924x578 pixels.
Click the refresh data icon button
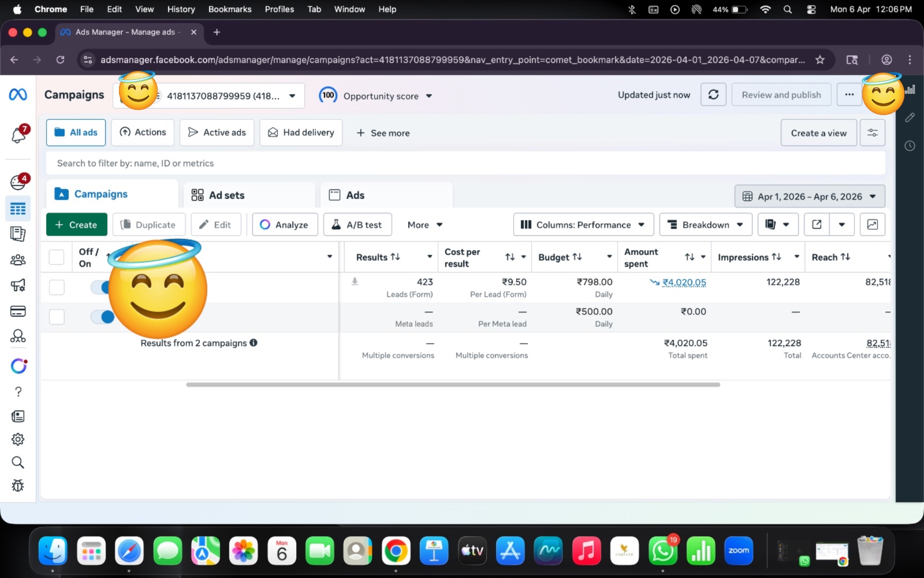point(713,95)
